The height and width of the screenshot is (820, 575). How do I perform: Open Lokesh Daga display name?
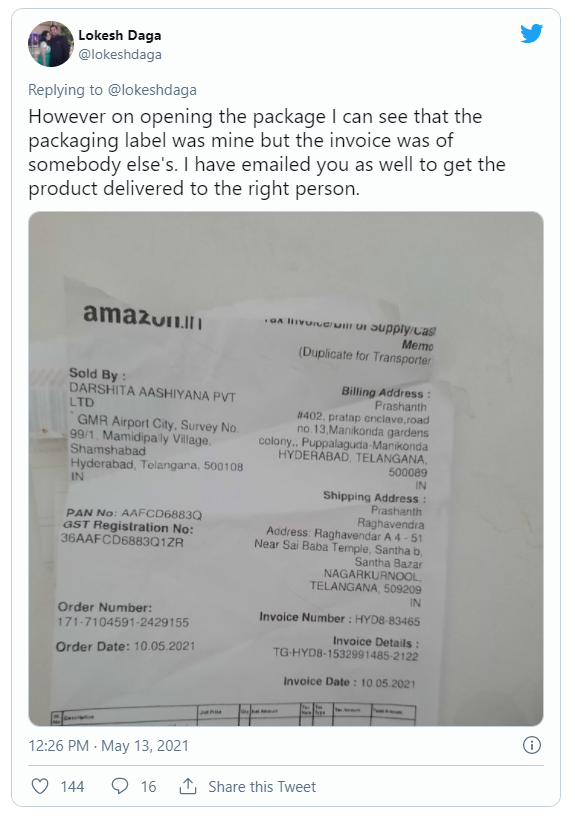(x=120, y=35)
